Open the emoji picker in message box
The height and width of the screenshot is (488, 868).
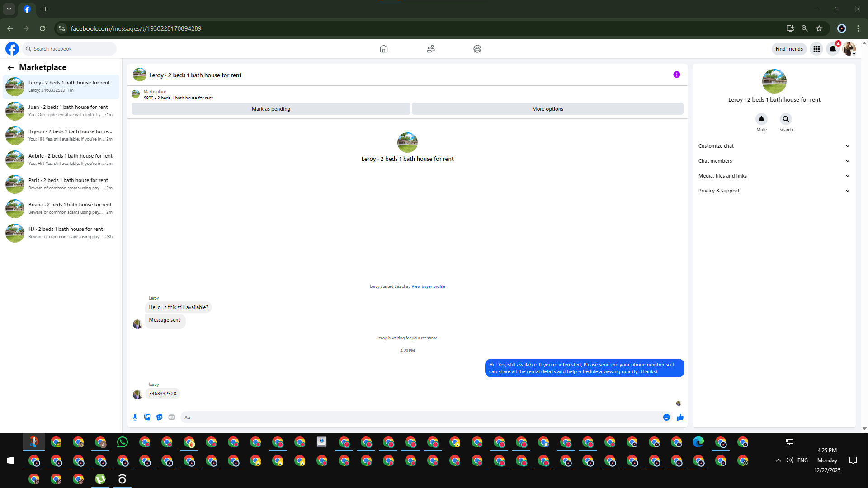666,418
